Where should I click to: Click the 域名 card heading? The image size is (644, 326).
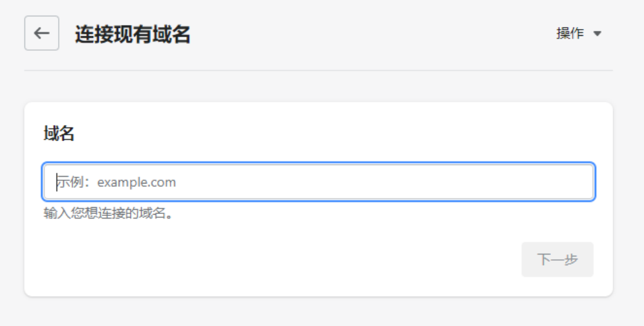(59, 134)
